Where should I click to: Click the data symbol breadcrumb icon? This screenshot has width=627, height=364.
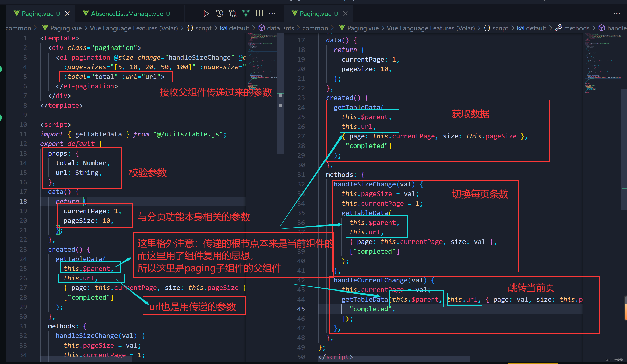click(262, 28)
